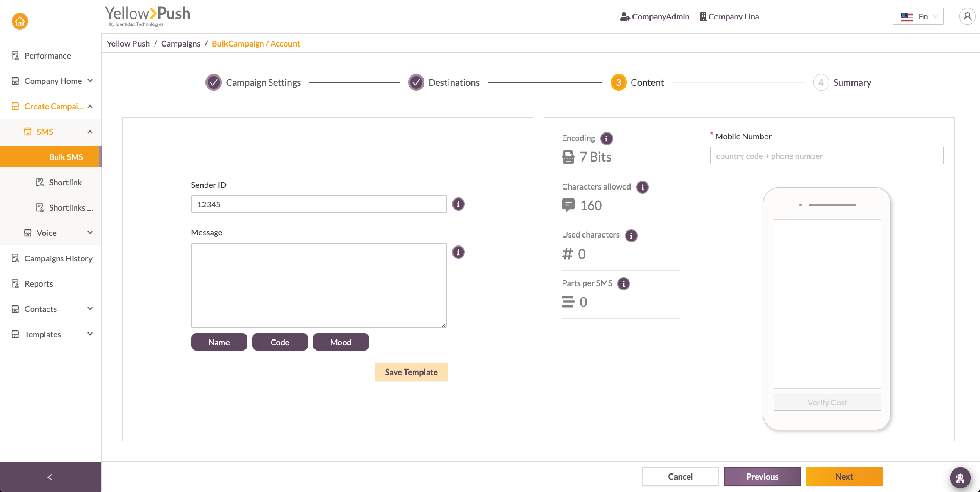Screen dimensions: 980x492
Task: Open the chatbot assistant icon
Action: coord(960,478)
